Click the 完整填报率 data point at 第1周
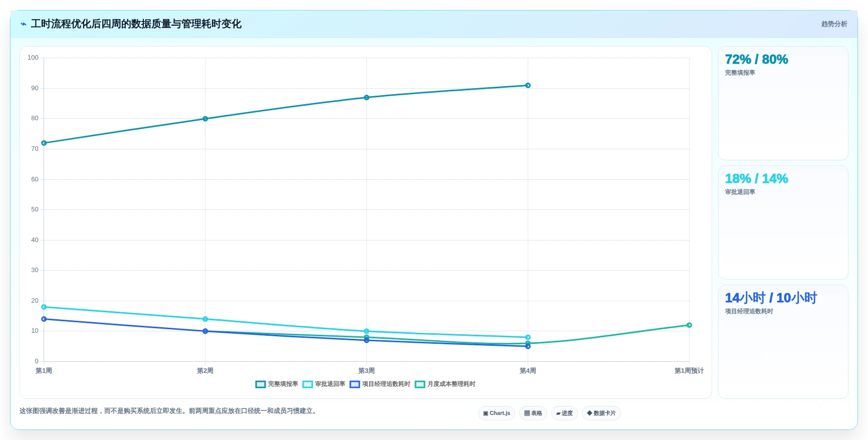This screenshot has height=440, width=868. 44,143
